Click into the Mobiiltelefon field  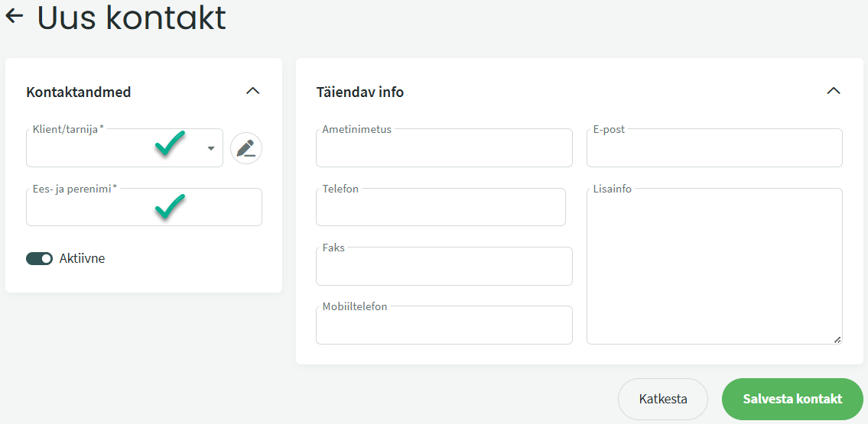coord(444,327)
